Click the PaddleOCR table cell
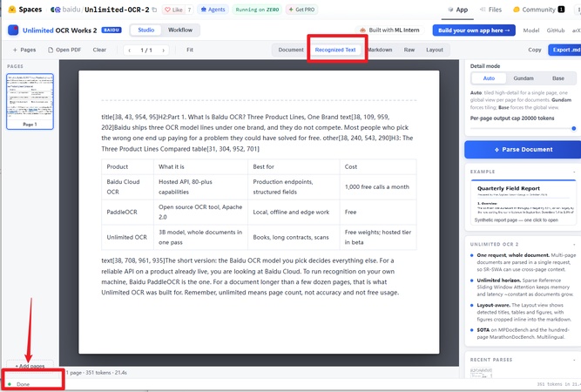Image resolution: width=581 pixels, height=392 pixels. point(127,212)
